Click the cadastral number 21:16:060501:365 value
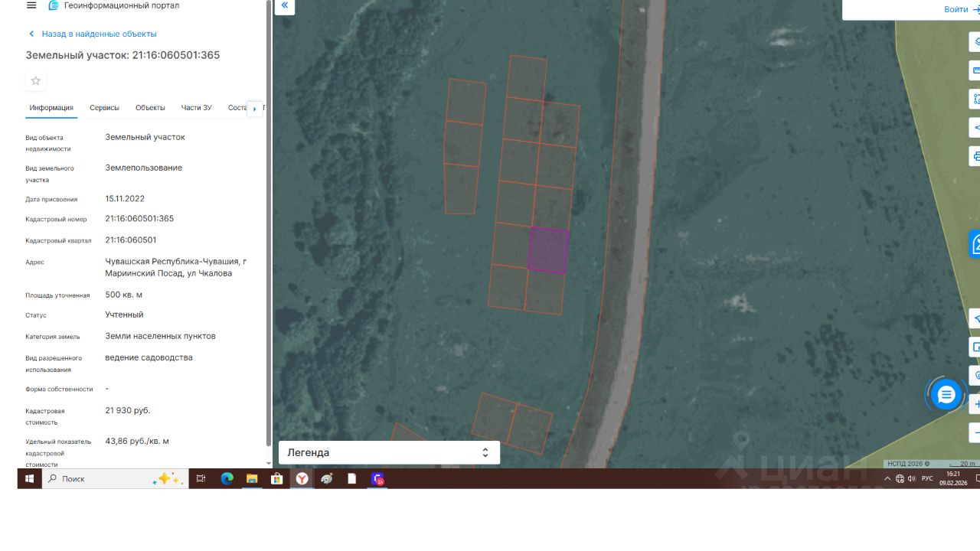The height and width of the screenshot is (551, 980). coord(139,218)
